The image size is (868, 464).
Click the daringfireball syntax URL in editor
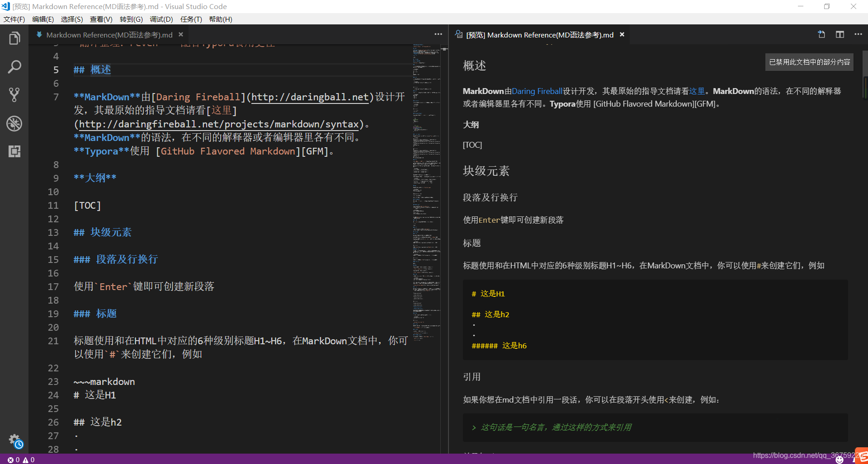click(x=219, y=124)
